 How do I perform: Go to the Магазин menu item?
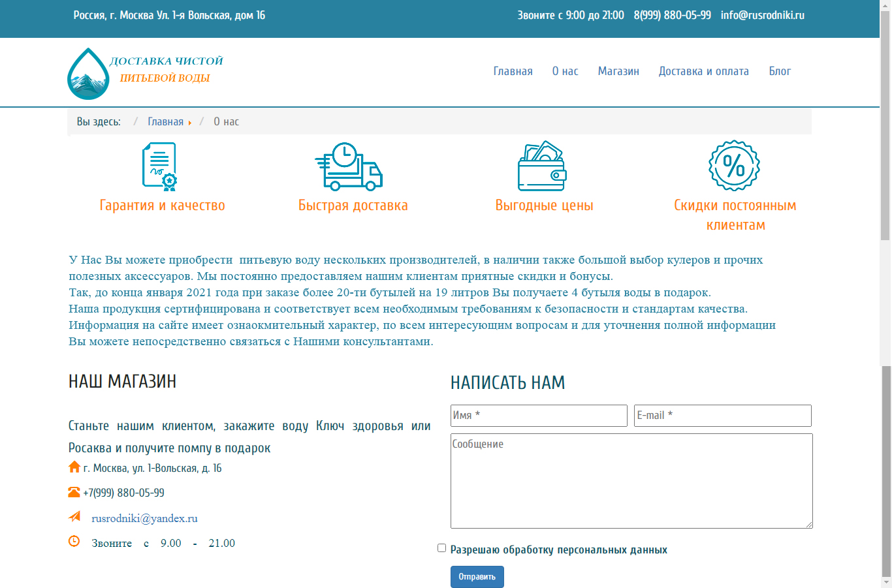click(618, 71)
